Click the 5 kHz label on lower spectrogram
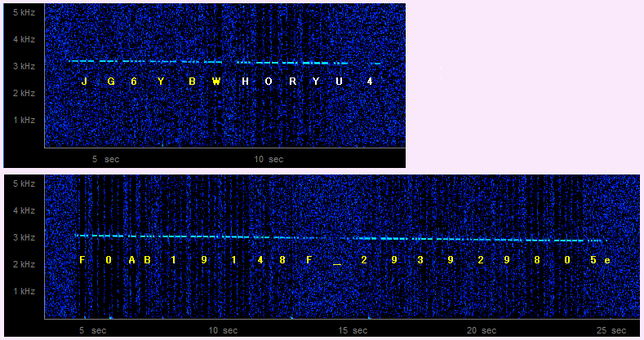Viewport: 644px width, 340px height. 24,183
